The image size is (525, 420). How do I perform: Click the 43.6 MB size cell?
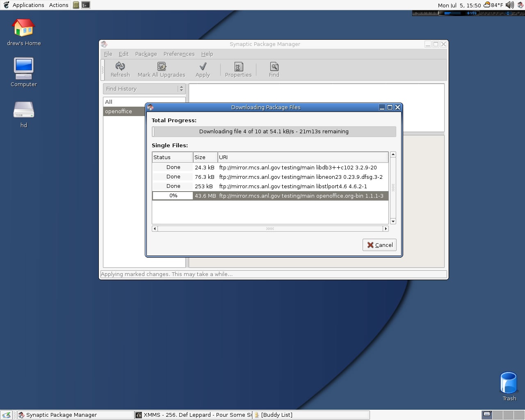click(205, 196)
